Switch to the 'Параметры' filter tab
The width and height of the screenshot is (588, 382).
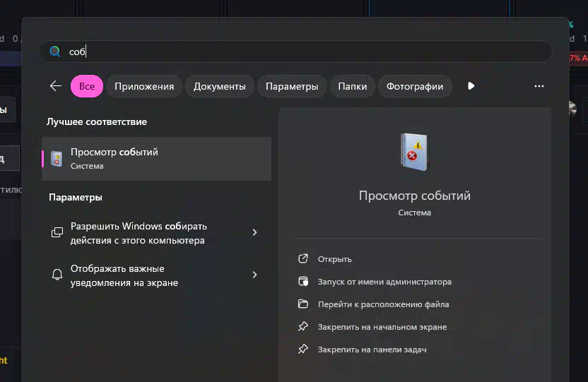(x=292, y=86)
